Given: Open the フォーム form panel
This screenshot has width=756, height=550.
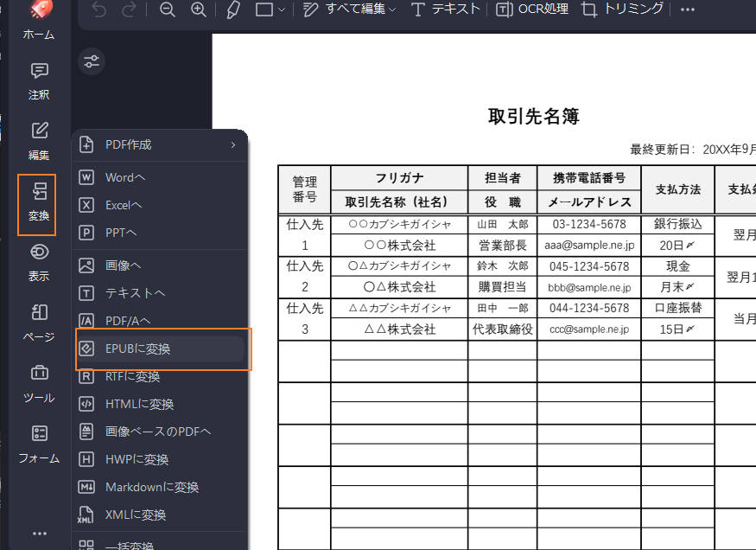Looking at the screenshot, I should tap(37, 443).
